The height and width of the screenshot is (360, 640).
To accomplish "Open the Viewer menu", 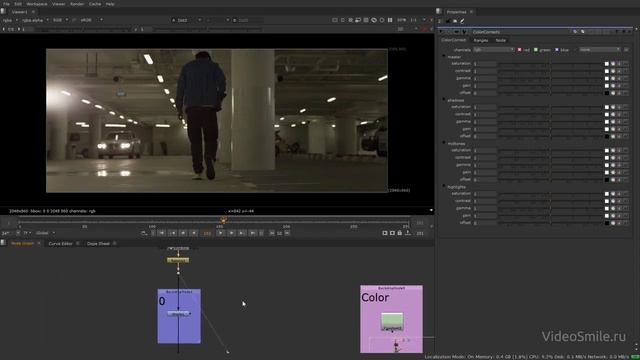I will [58, 4].
